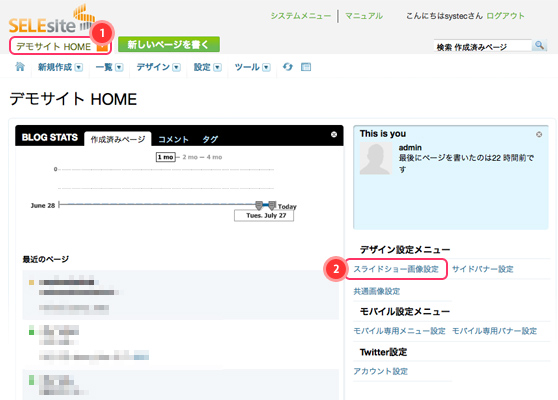Close the This is you panel

[539, 134]
